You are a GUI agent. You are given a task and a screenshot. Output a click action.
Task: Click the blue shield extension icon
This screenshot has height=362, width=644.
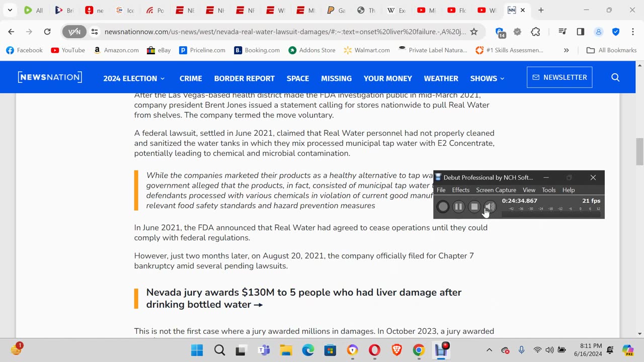[x=616, y=32]
